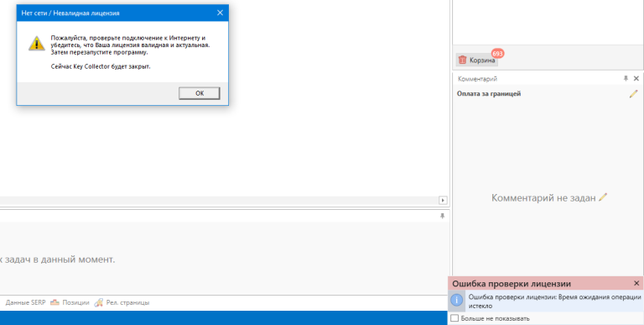Click the horizontal scrollbar right arrow
Viewport: 644px width, 325px height.
(443, 201)
